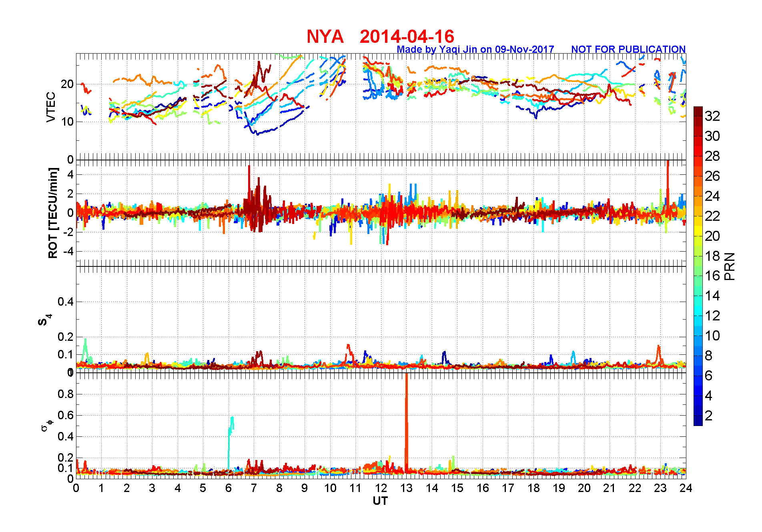This screenshot has height=532, width=762.
Task: Click the VTEC axis tick label 20
Action: pos(67,84)
